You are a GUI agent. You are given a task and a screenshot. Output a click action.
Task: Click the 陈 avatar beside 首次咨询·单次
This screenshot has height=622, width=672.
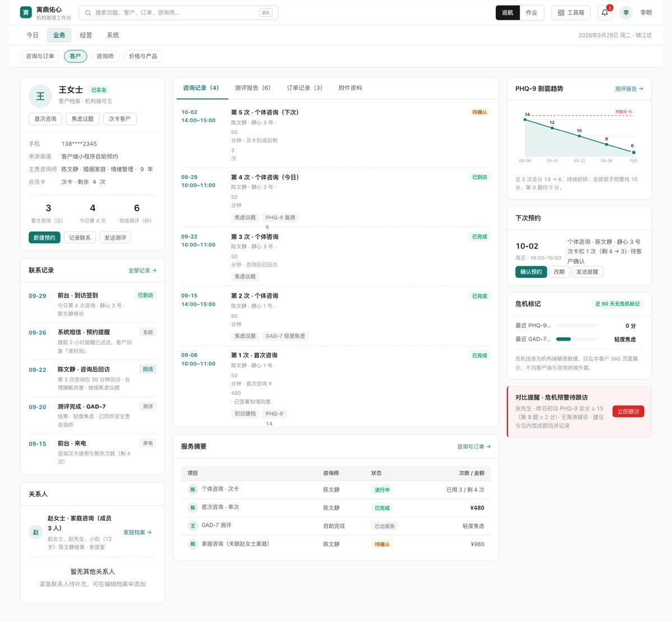(x=193, y=508)
